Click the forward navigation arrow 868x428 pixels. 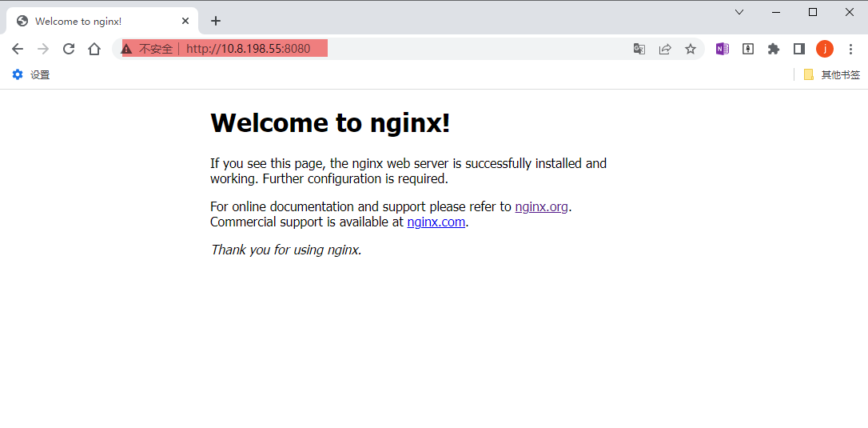[x=43, y=49]
